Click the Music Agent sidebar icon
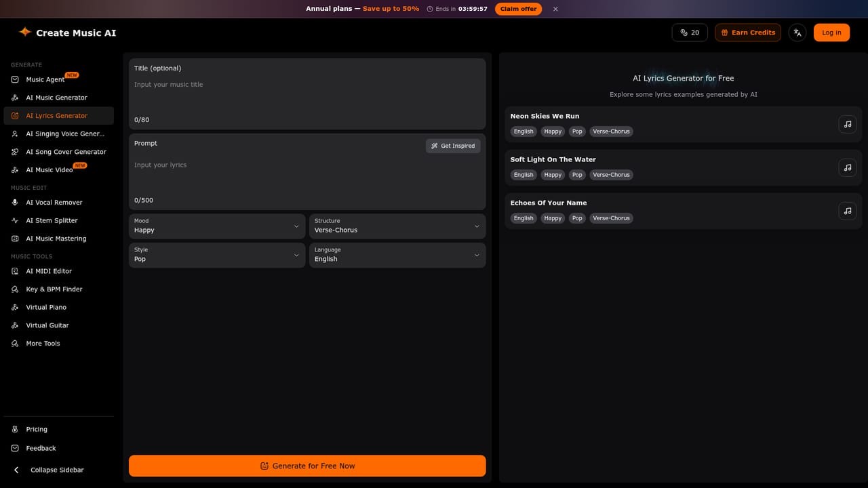 coord(15,79)
